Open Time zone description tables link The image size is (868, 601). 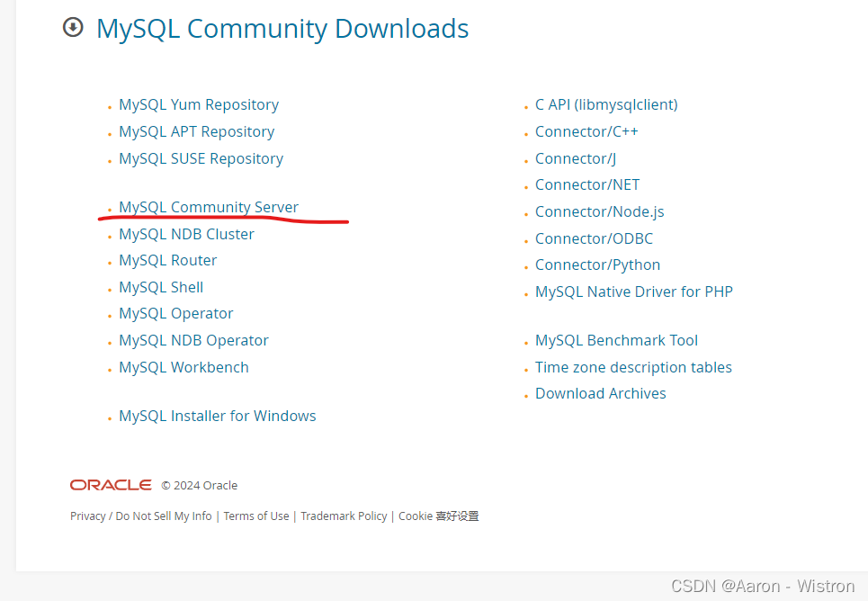coord(633,368)
